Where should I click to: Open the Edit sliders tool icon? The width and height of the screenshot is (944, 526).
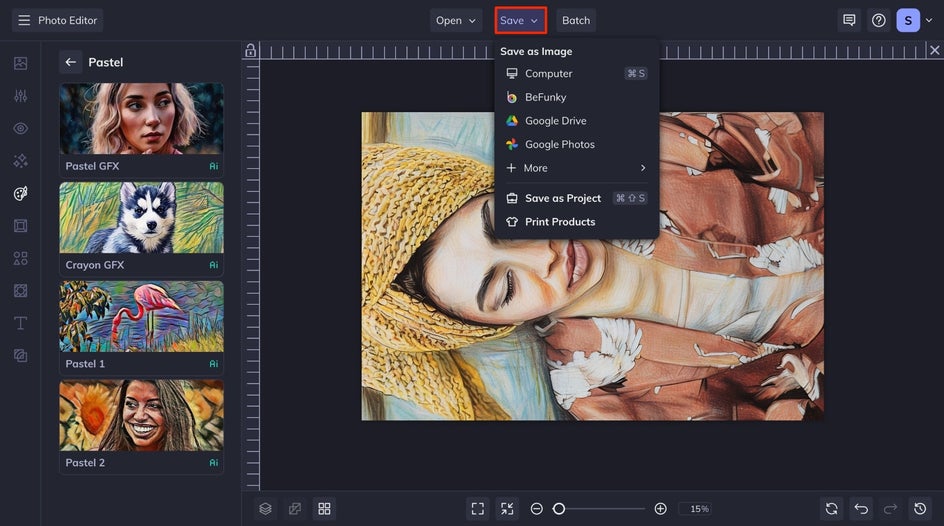(20, 96)
